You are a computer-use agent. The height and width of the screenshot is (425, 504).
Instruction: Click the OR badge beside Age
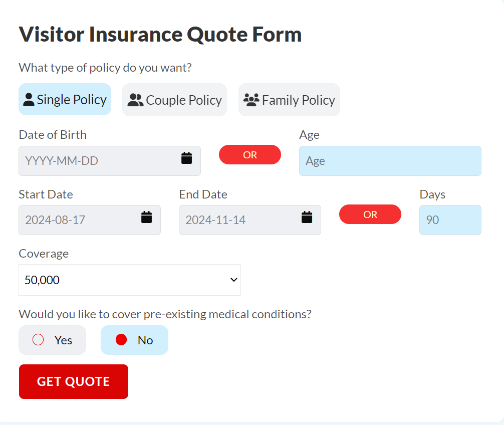[250, 155]
